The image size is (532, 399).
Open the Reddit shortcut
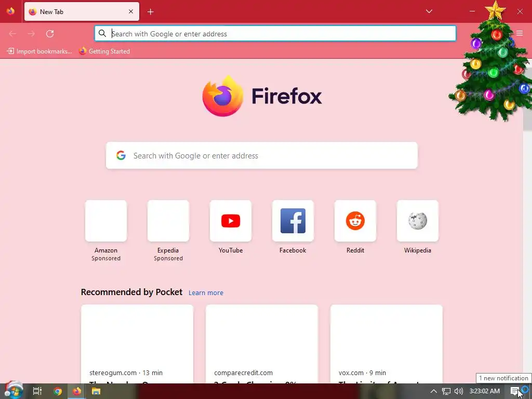pos(355,221)
